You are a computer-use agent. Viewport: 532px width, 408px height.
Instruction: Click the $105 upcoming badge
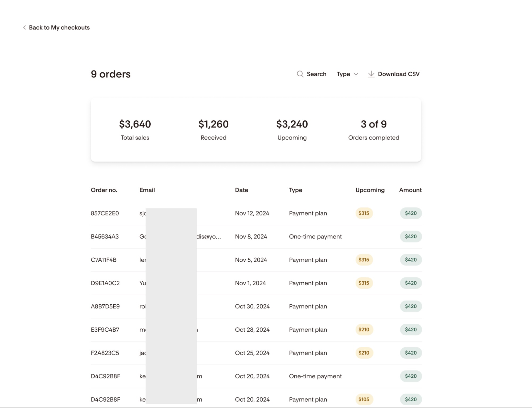point(364,399)
